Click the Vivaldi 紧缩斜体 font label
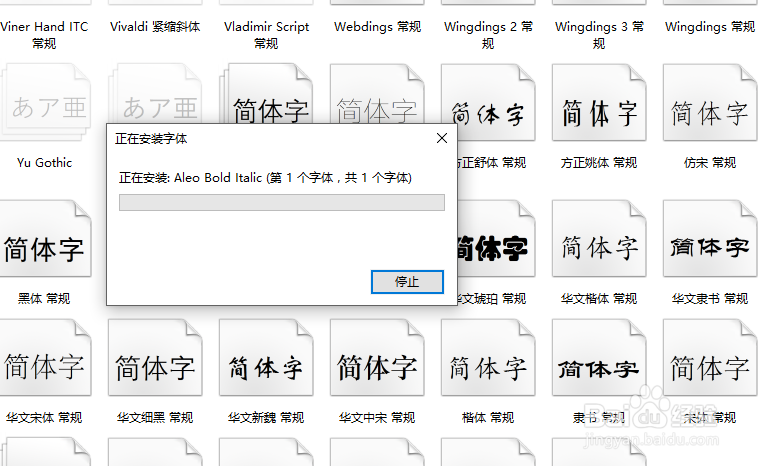Image resolution: width=761 pixels, height=466 pixels. (x=155, y=27)
